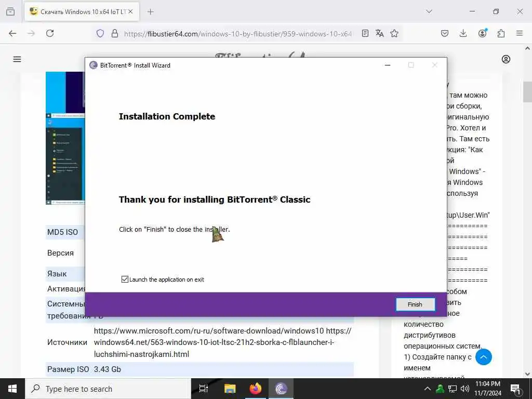Open the clock showing 11:04 PM
Image resolution: width=532 pixels, height=399 pixels.
pos(487,389)
